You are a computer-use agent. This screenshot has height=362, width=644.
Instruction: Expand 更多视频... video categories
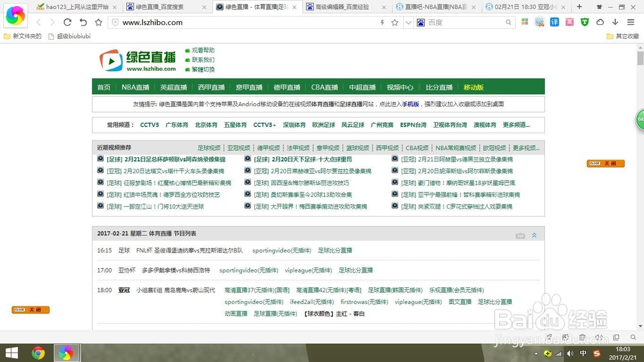point(526,148)
